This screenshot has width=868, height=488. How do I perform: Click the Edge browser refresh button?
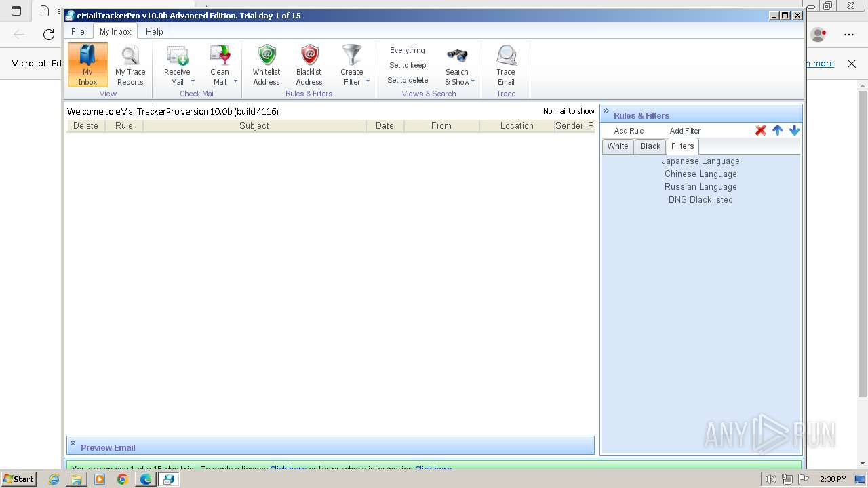tap(49, 34)
